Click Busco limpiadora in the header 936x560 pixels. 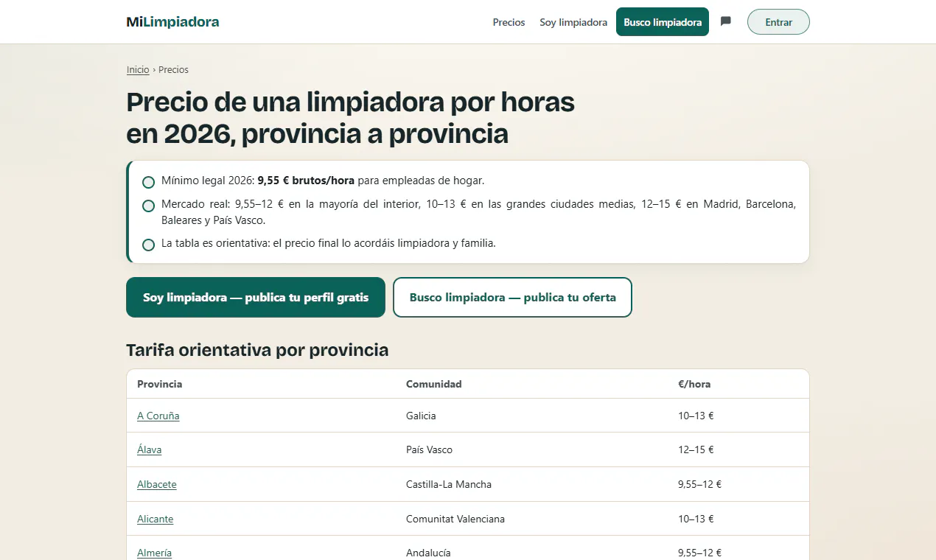point(663,22)
